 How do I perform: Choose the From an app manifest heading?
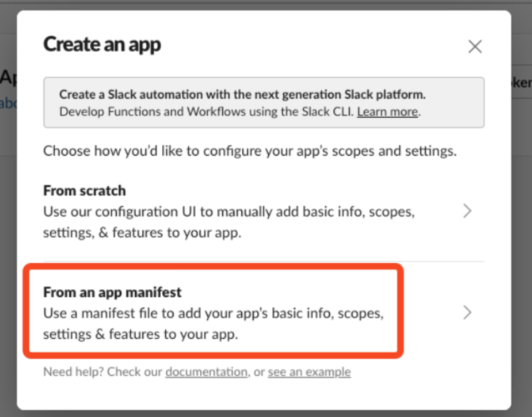coord(112,292)
